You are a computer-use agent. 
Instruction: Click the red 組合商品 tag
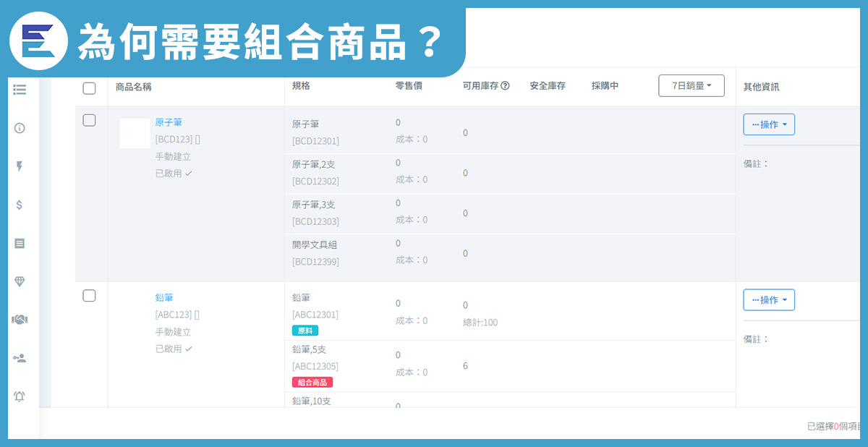(x=312, y=382)
